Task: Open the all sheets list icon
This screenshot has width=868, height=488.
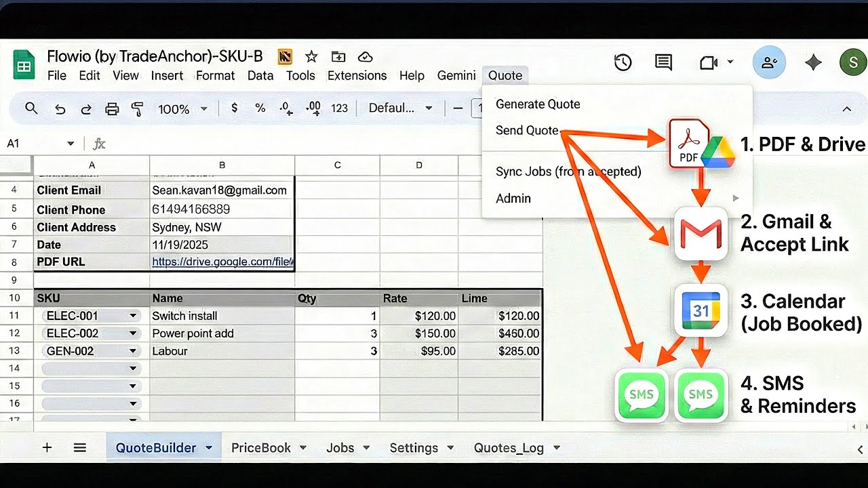Action: pyautogui.click(x=80, y=447)
